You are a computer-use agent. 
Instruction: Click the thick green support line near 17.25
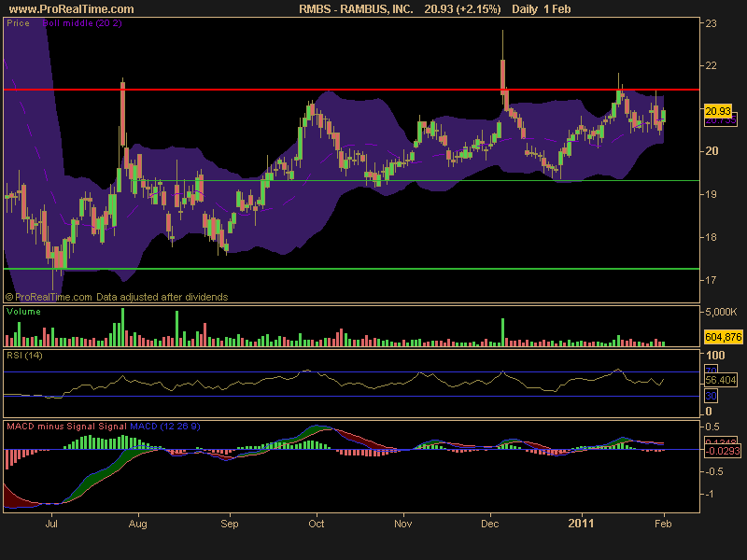pos(352,269)
